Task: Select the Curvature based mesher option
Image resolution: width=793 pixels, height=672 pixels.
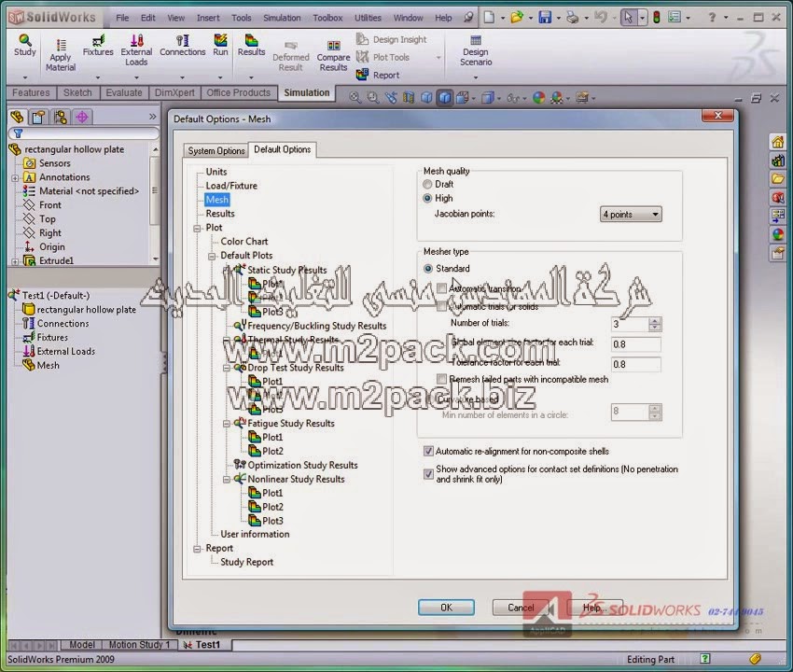Action: coord(430,399)
